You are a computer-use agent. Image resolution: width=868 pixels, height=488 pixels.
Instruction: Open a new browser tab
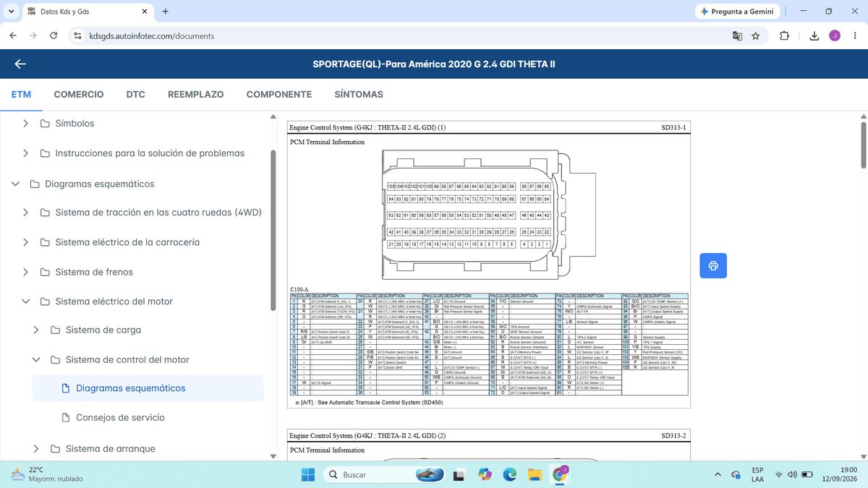pos(166,12)
